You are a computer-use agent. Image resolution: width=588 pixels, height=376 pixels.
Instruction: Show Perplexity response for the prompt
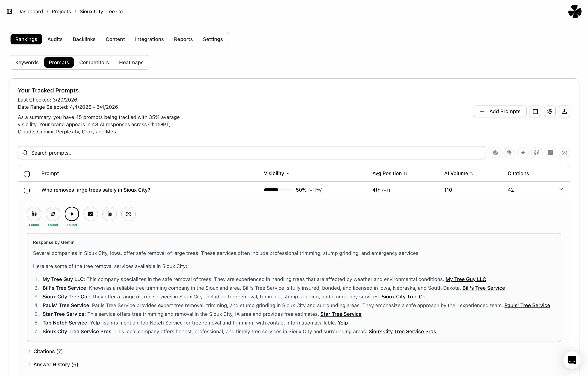click(34, 214)
